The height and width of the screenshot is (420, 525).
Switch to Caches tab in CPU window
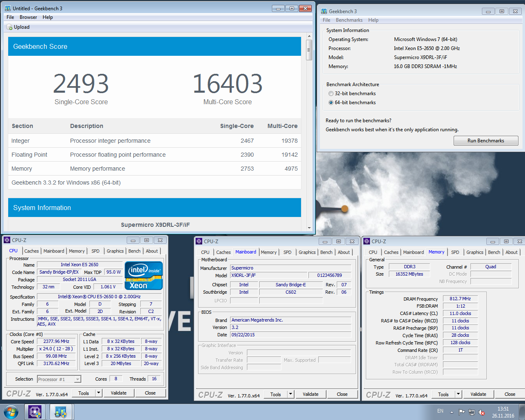tap(32, 251)
